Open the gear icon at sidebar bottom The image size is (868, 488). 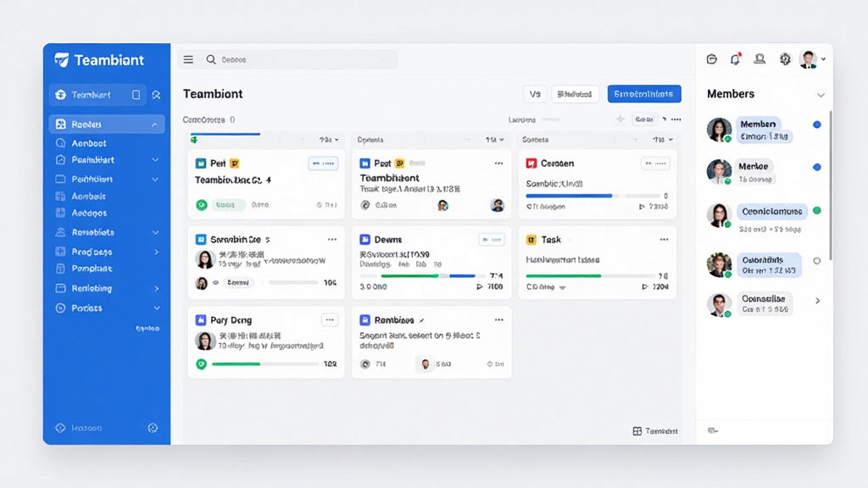[153, 428]
